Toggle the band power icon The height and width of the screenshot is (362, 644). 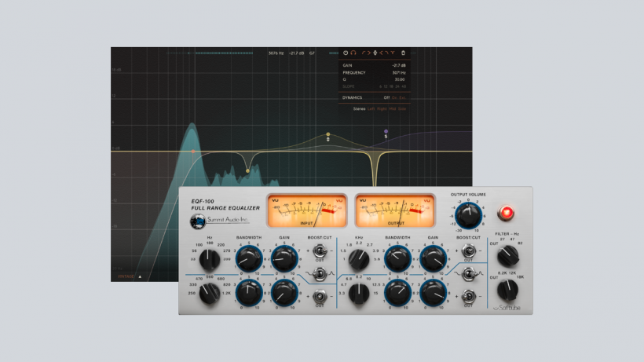click(346, 53)
